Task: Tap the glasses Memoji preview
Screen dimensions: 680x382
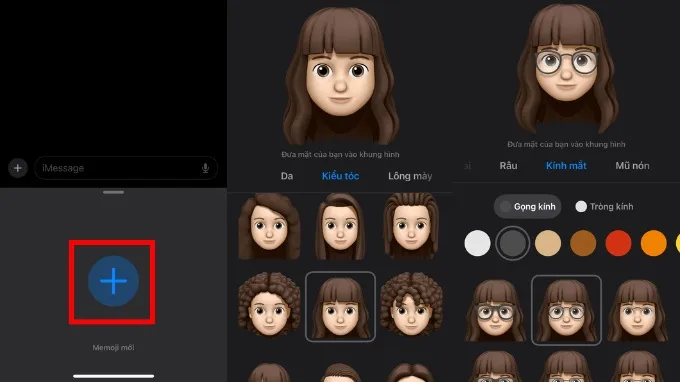Action: click(x=566, y=69)
